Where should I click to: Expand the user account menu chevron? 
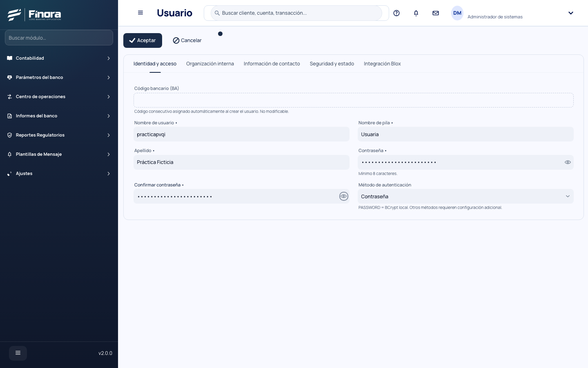[x=571, y=13]
